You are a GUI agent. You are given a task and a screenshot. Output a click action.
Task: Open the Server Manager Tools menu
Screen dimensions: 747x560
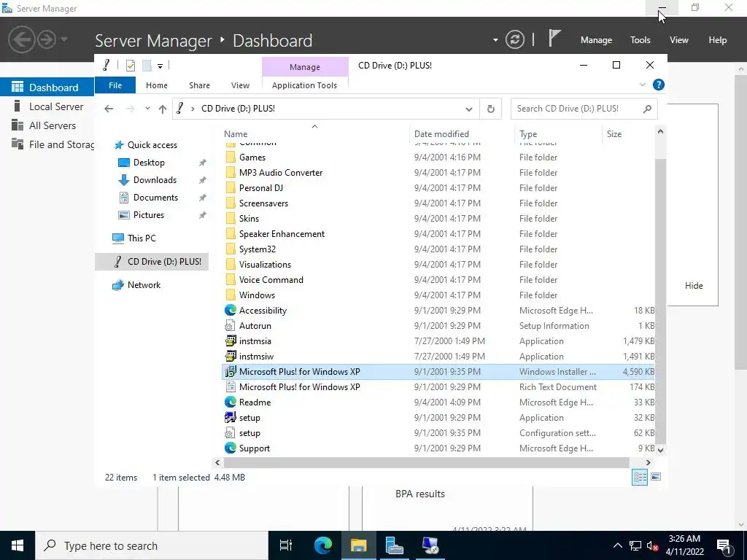640,40
